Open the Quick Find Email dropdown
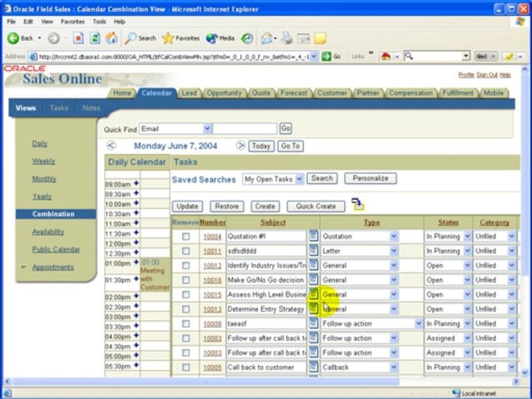The image size is (532, 399). click(x=207, y=129)
